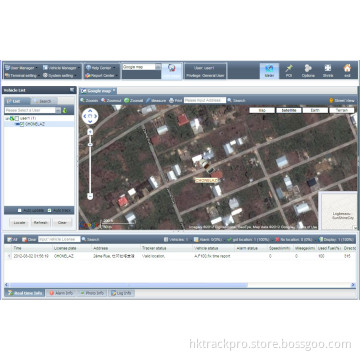Click the Vehicles count status icon
The width and height of the screenshot is (360, 360).
[166, 239]
